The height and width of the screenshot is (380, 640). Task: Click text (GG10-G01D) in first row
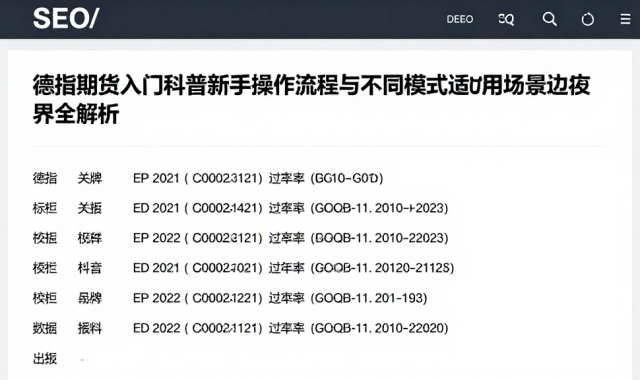tap(347, 178)
